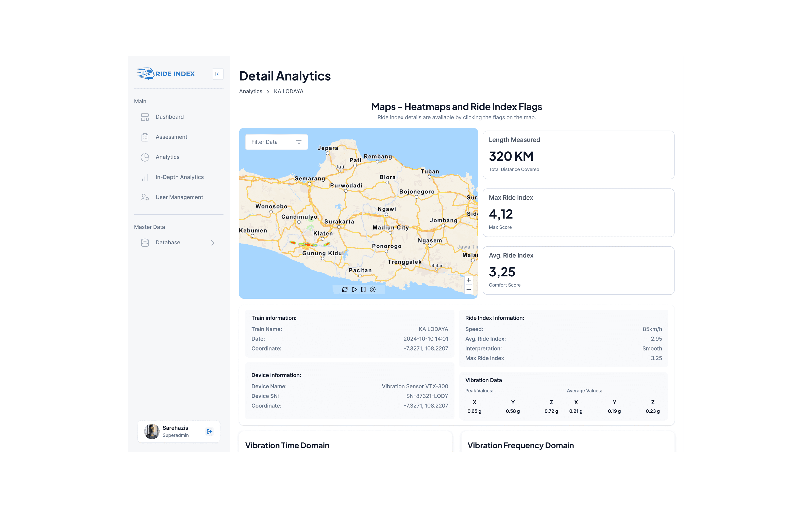Collapse the sidebar with the arrow button
This screenshot has width=812, height=508.
[218, 74]
